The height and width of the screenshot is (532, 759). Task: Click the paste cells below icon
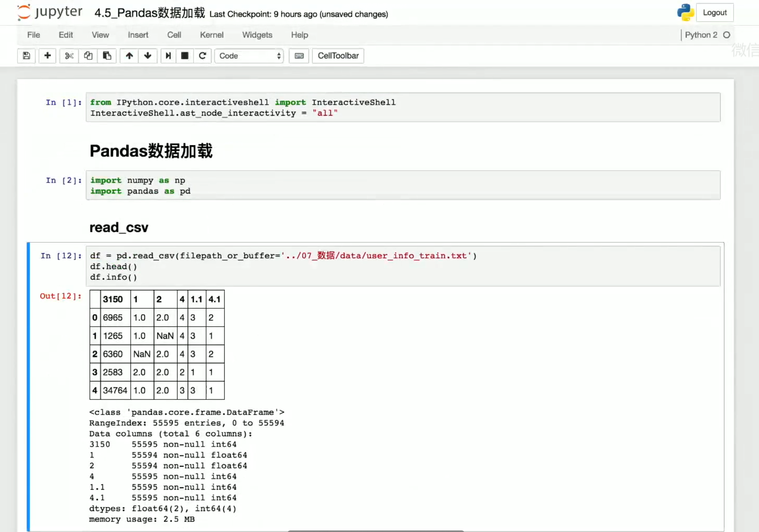pos(107,56)
